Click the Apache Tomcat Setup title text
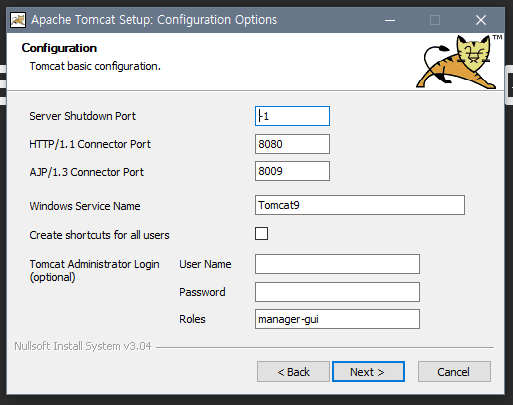This screenshot has height=405, width=513. [x=154, y=20]
